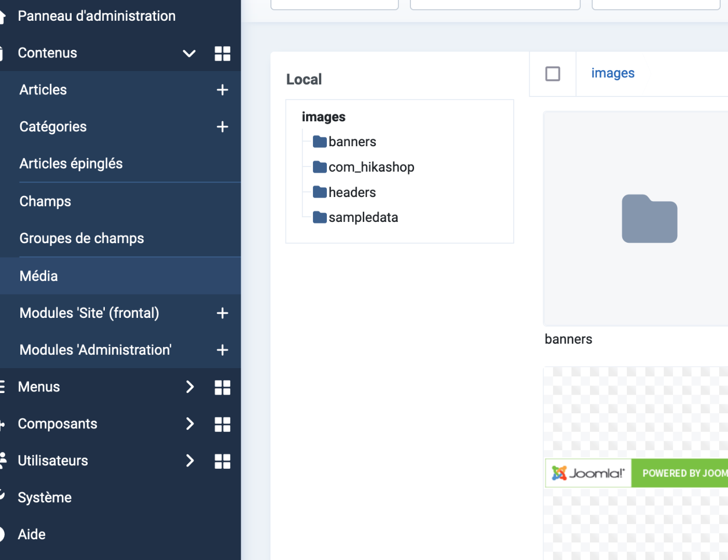Click plus icon next to Articles

[222, 90]
